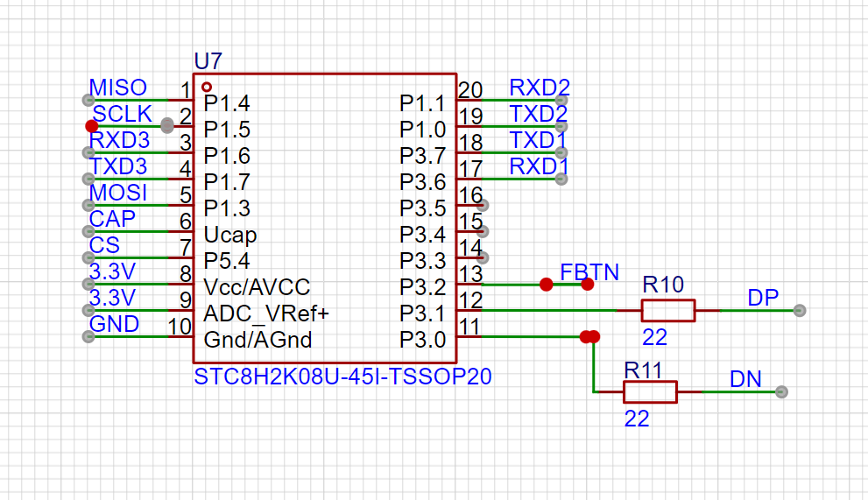Click pin number 16 on U7

[x=470, y=195]
